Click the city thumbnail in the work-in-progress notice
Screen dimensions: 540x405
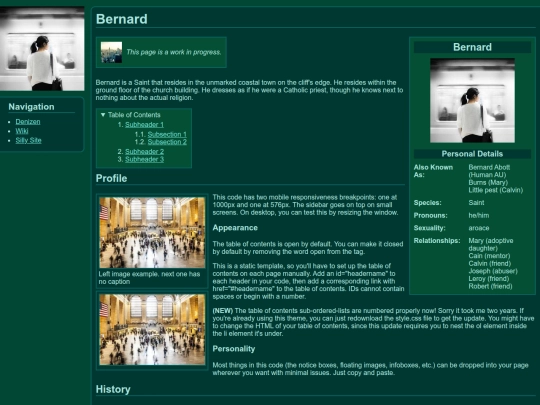pyautogui.click(x=111, y=52)
